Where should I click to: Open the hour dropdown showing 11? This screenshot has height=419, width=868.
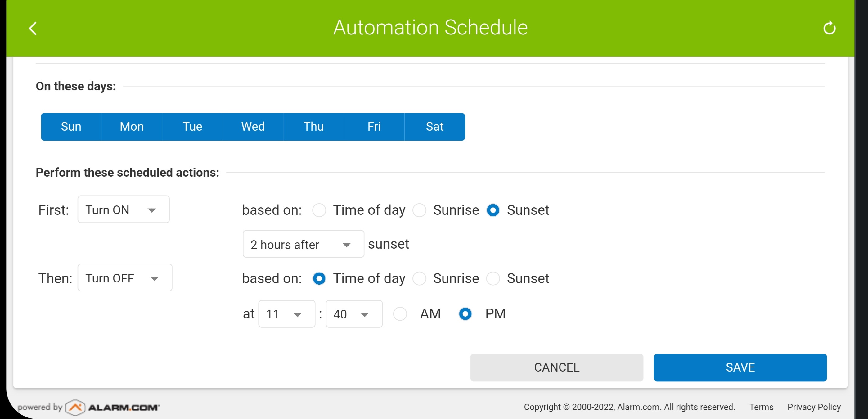tap(286, 314)
